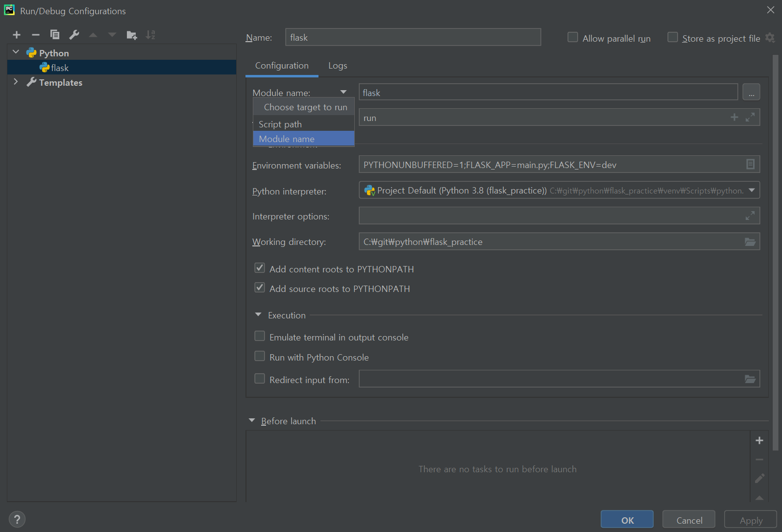
Task: Enable Allow parallel run checkbox
Action: [x=572, y=37]
